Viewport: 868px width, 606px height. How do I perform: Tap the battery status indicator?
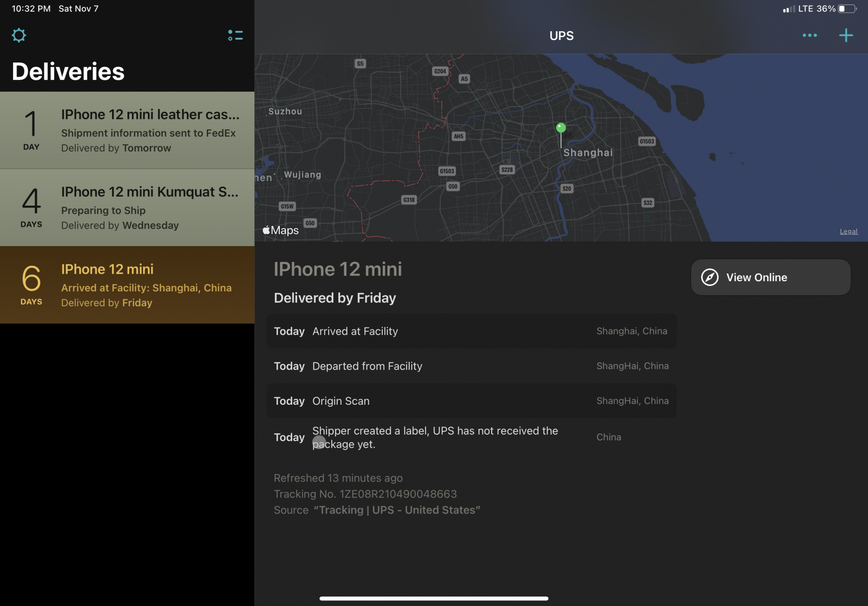(847, 9)
